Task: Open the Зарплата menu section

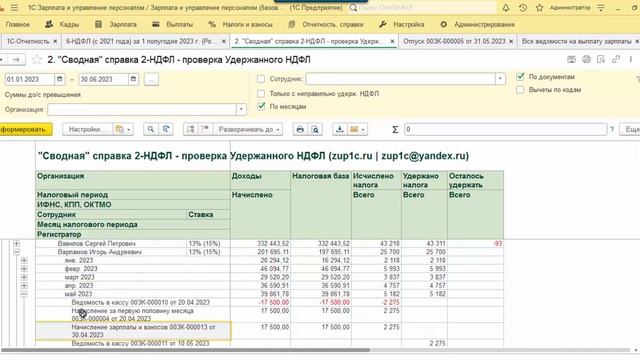Action: click(x=116, y=24)
